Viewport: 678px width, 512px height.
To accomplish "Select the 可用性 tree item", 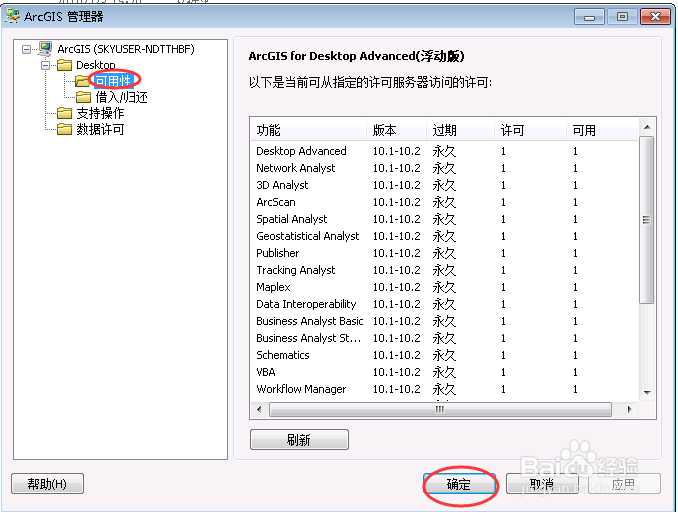I will pyautogui.click(x=113, y=81).
